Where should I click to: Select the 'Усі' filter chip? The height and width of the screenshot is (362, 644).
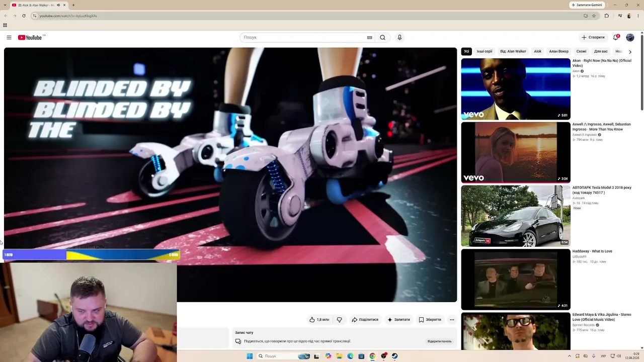pyautogui.click(x=466, y=51)
